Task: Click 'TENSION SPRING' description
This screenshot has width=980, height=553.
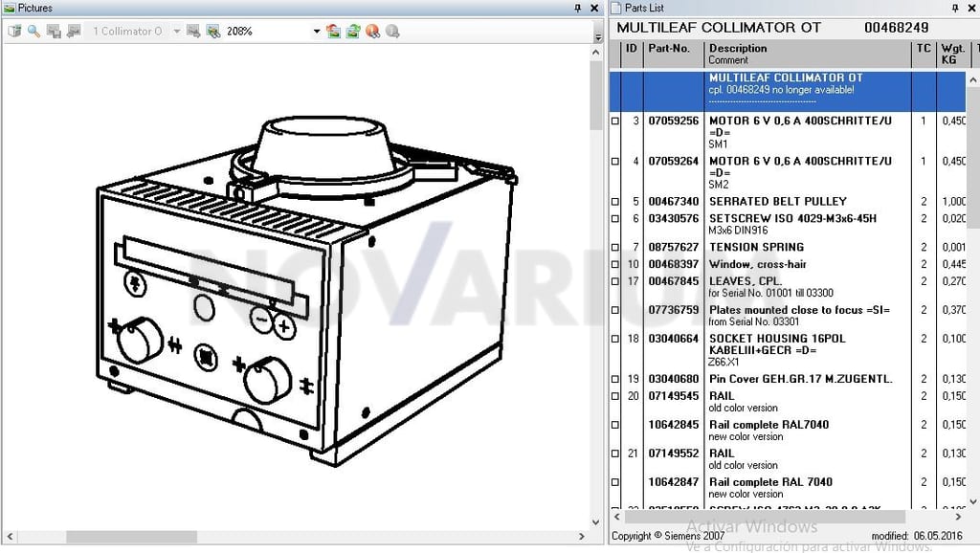Action: (756, 248)
